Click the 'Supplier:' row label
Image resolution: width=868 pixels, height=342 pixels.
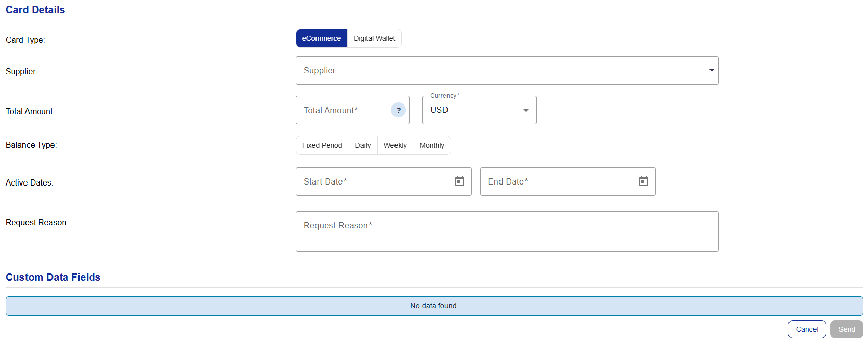21,71
